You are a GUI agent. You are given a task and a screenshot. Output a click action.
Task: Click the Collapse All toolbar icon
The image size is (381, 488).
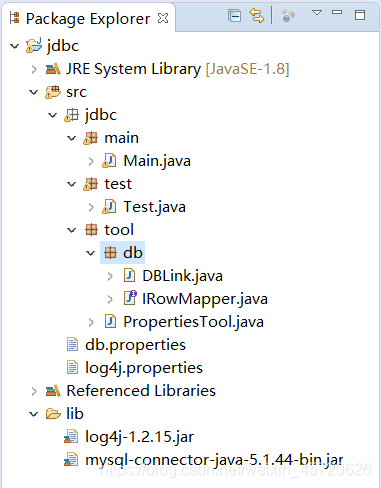[x=234, y=16]
